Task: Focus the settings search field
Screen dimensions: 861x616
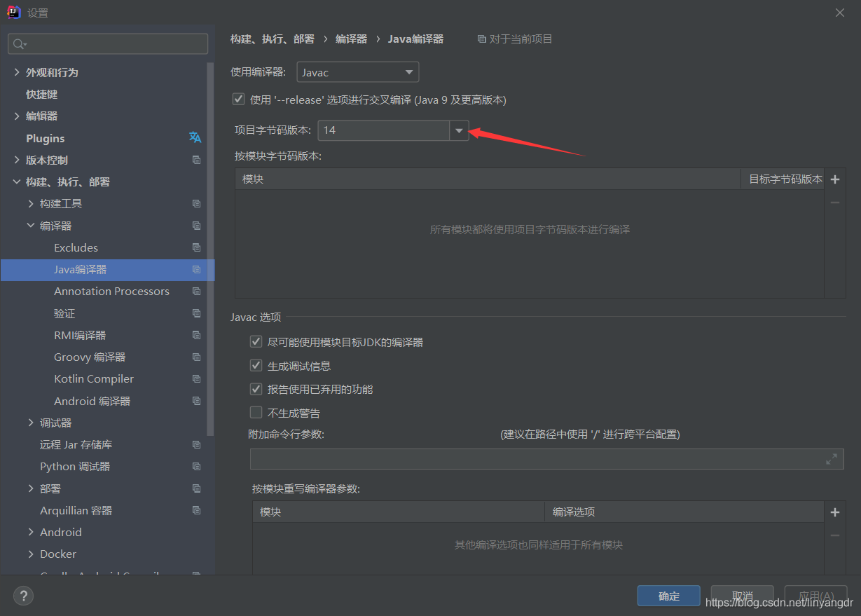Action: pos(108,43)
